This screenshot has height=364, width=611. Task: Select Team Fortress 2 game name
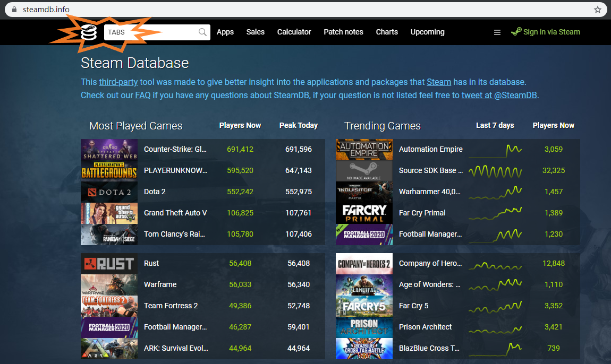[171, 306]
